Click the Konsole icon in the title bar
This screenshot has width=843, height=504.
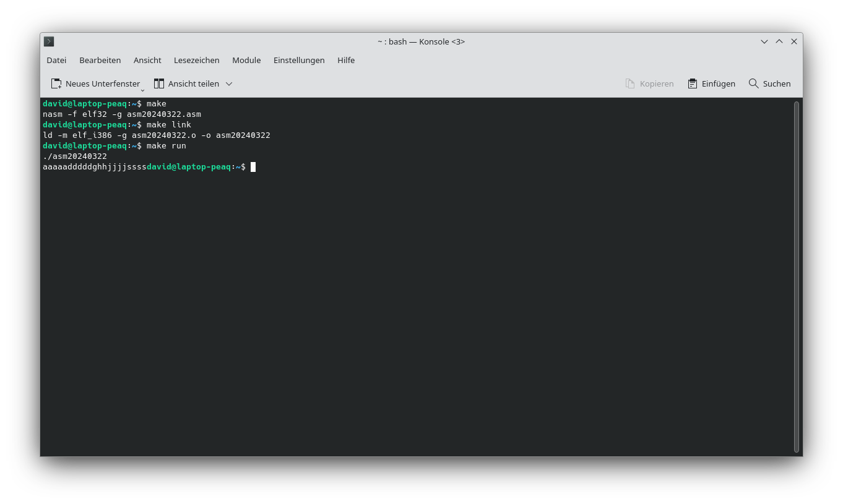point(49,41)
